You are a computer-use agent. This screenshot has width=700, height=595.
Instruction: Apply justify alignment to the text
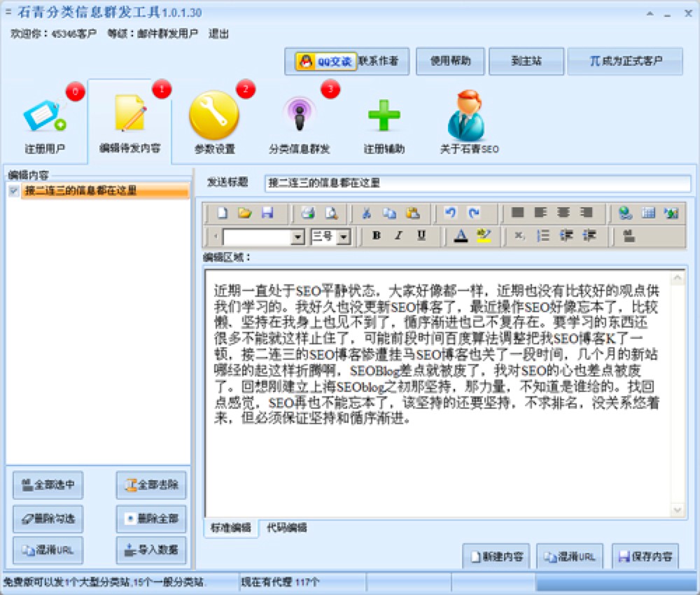(517, 213)
